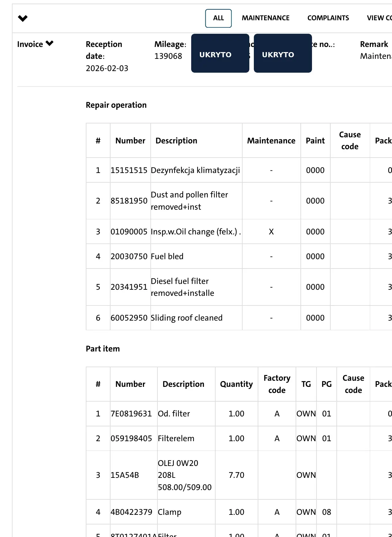392x537 pixels.
Task: Click Factory code A for Od. filter
Action: 277,414
